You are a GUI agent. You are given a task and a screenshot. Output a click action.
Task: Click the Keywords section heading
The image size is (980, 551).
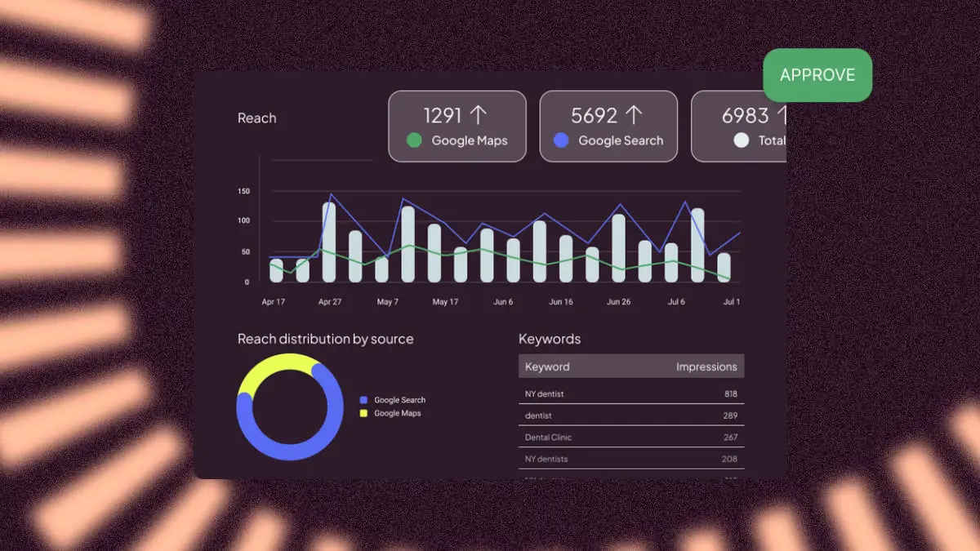coord(550,339)
